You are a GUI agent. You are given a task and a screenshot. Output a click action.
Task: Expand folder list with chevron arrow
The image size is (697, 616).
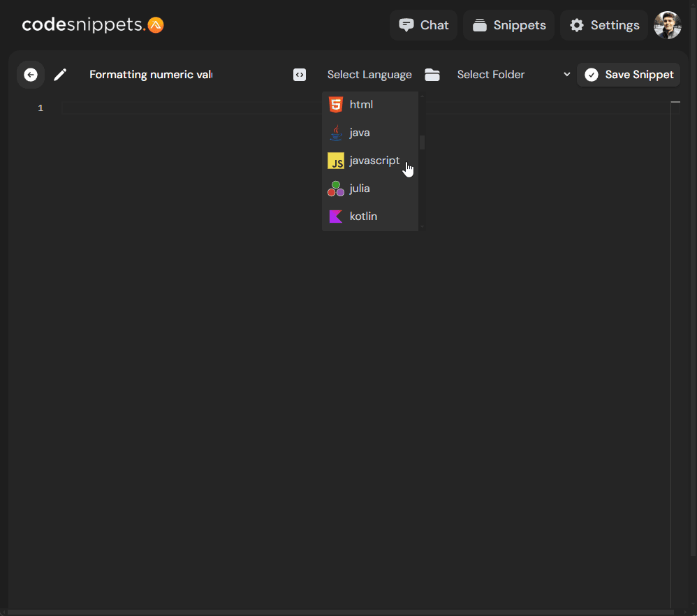(567, 74)
